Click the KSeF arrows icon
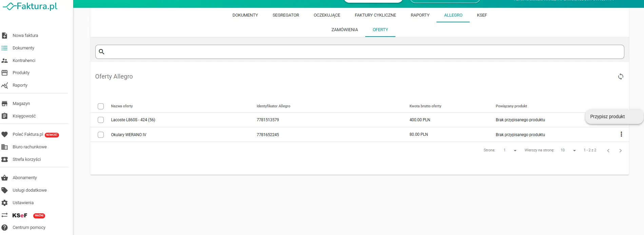 point(4,215)
